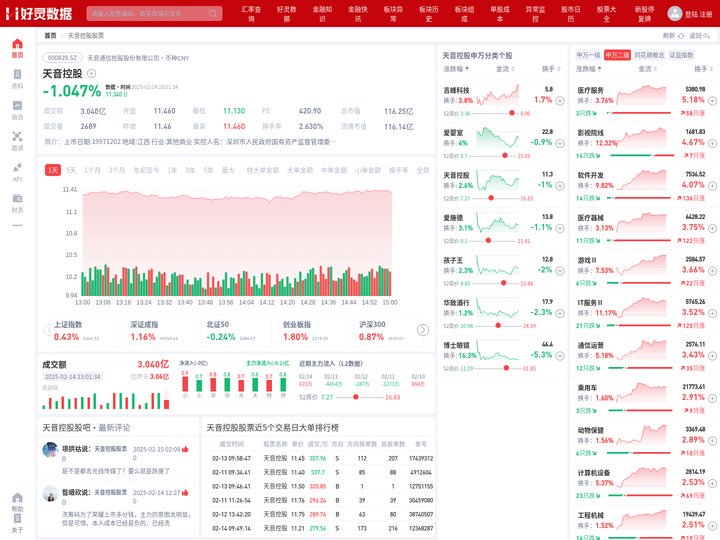The width and height of the screenshot is (720, 540).
Task: Switch to 证监指数 tab
Action: tap(681, 55)
